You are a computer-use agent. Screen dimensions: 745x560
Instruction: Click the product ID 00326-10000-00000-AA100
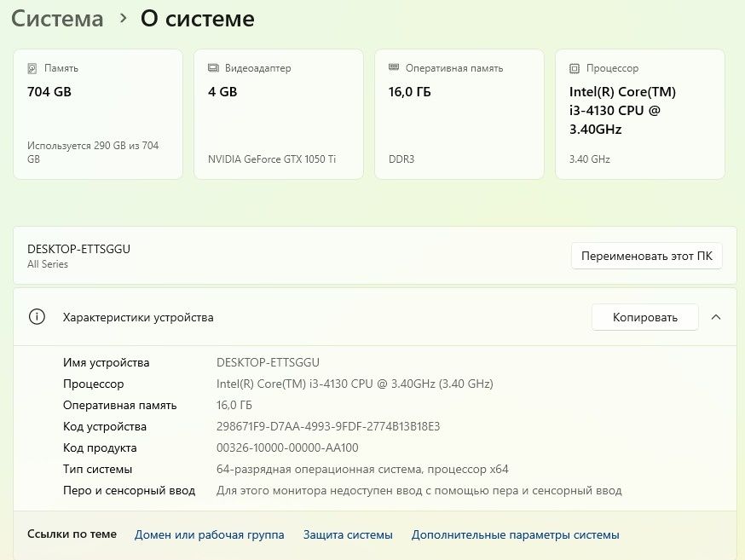pos(287,447)
